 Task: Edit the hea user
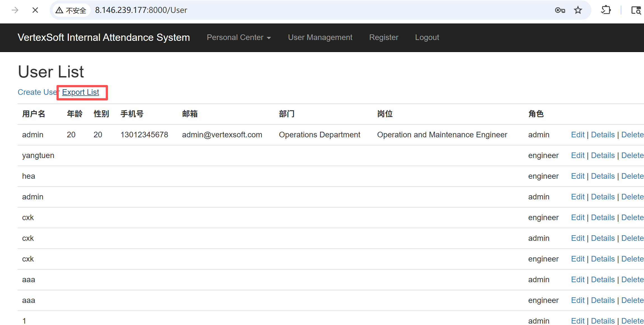[578, 176]
